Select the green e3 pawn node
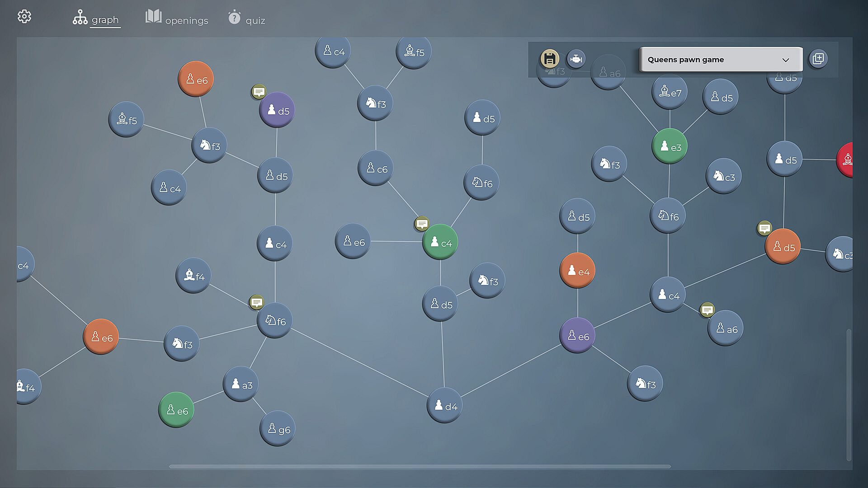The height and width of the screenshot is (488, 868). pos(670,146)
